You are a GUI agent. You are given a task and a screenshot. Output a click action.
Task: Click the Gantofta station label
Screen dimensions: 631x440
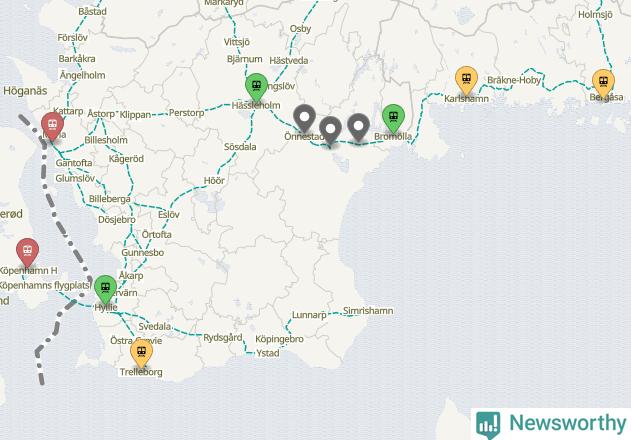pos(74,163)
